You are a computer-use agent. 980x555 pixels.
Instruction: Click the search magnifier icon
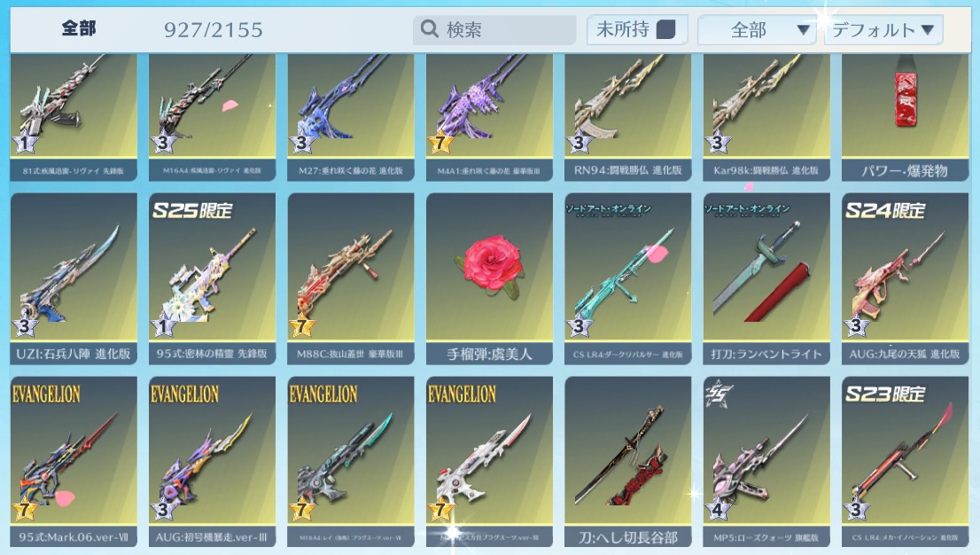pos(429,28)
